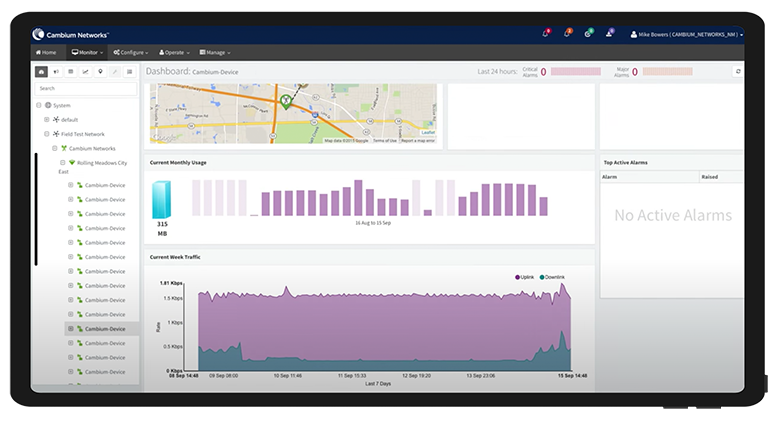
Task: Click Last 7 Days chart label
Action: (x=378, y=383)
